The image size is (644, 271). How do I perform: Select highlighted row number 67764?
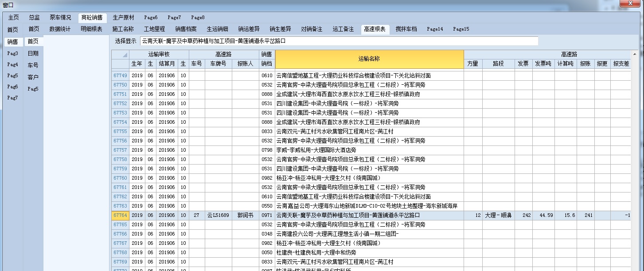click(x=120, y=215)
